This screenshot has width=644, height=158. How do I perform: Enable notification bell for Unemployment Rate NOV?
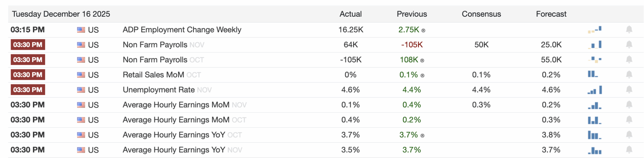click(629, 90)
